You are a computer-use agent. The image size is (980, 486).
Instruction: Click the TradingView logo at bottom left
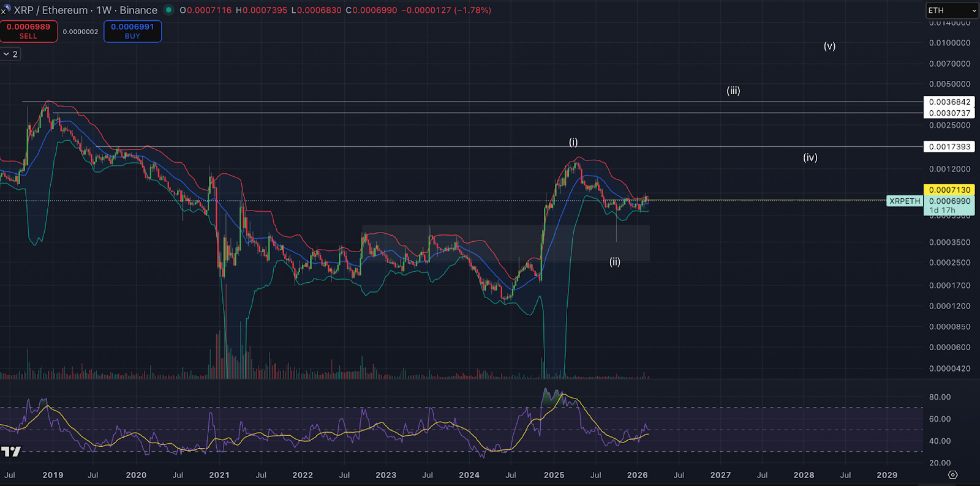11,452
